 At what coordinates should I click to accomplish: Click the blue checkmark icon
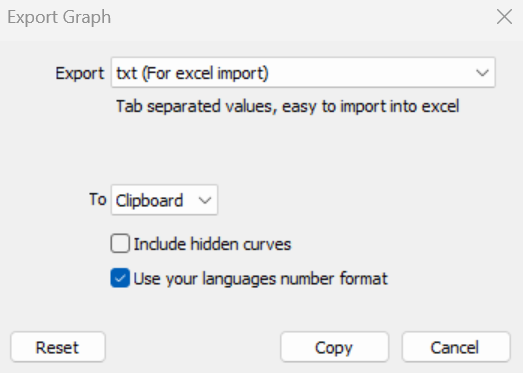click(120, 278)
